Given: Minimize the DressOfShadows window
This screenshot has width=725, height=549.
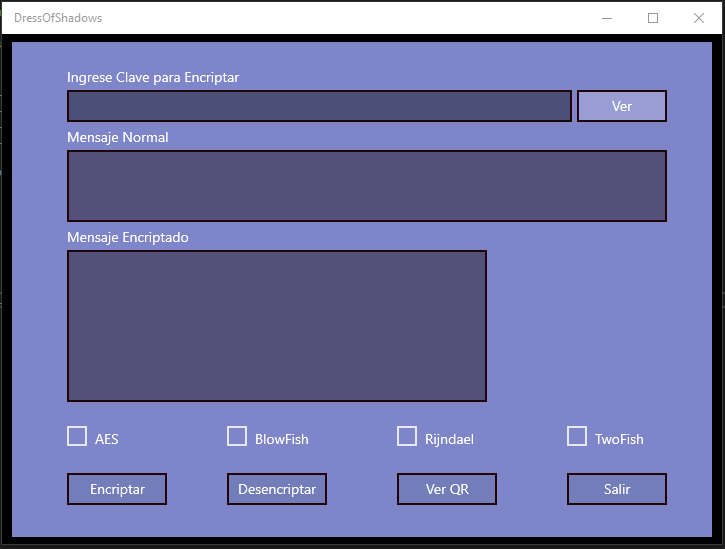Looking at the screenshot, I should (607, 18).
